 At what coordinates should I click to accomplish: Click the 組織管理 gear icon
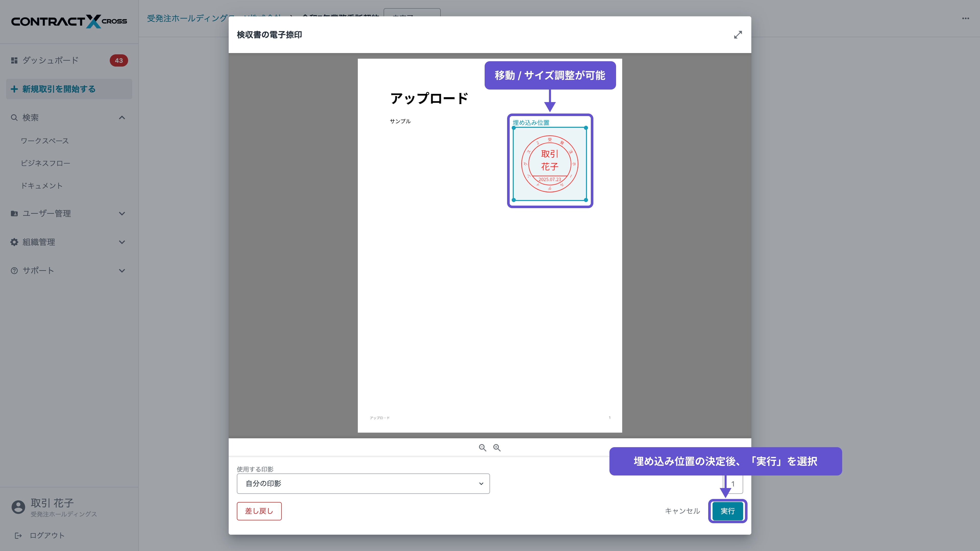14,242
